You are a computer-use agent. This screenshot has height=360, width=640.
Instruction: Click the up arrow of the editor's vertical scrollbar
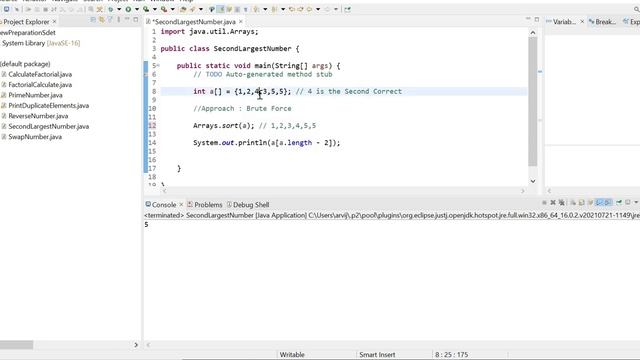[533, 32]
